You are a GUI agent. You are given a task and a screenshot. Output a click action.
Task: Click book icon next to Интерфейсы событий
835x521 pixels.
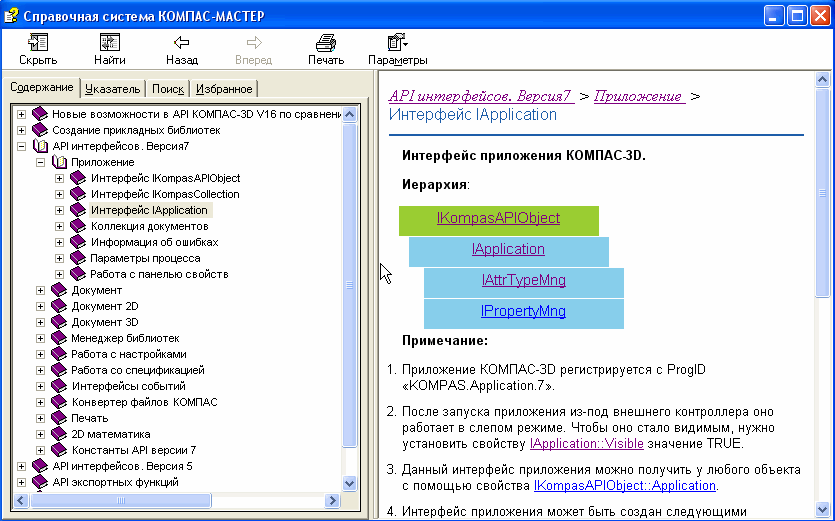pyautogui.click(x=59, y=386)
